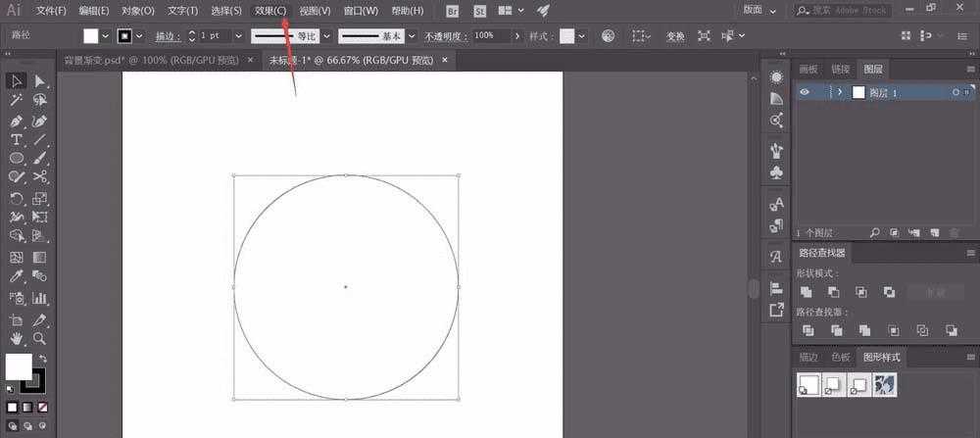Screen dimensions: 980x438
Task: Click the 变换 transform button
Action: tap(675, 37)
